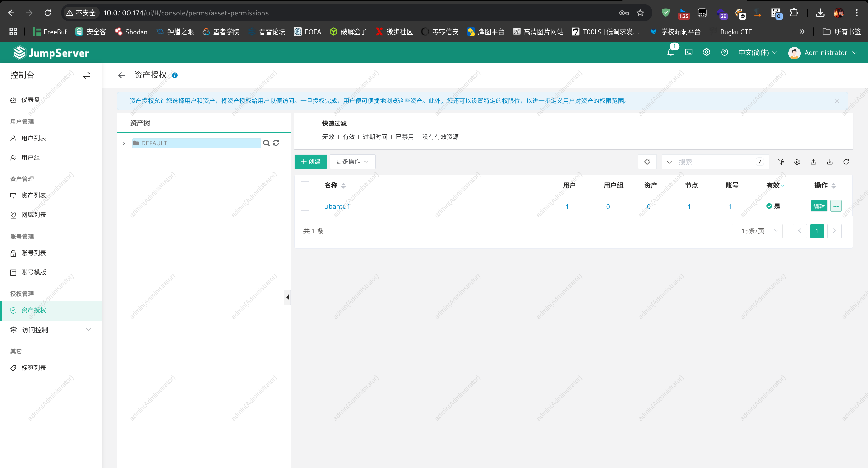Screen dimensions: 868x468
Task: Search the asset tree with magnifier icon
Action: pyautogui.click(x=267, y=143)
